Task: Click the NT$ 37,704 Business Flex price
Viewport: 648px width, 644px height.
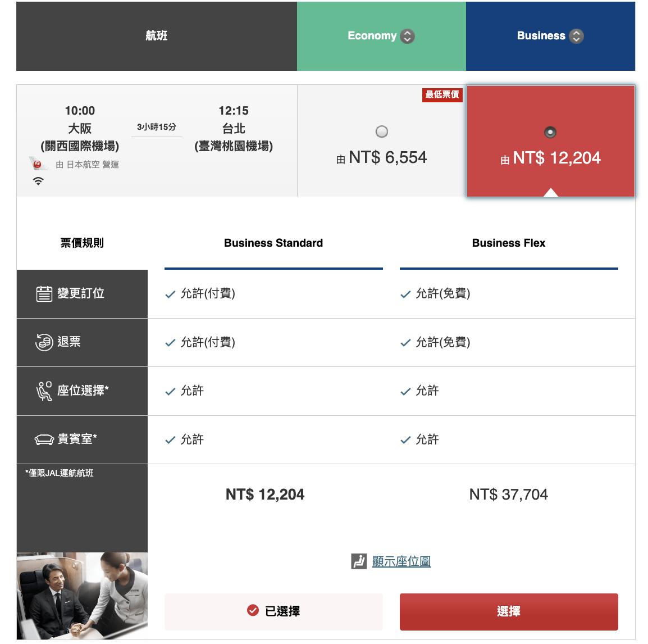Action: [508, 495]
